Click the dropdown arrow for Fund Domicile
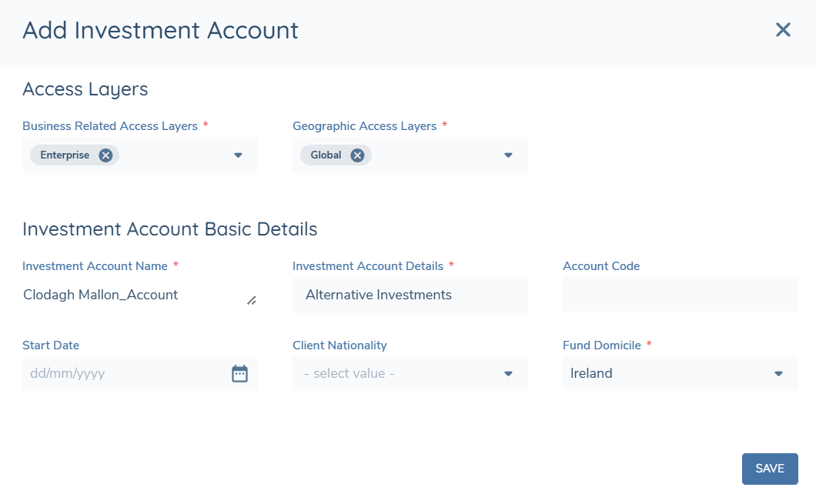 [778, 373]
